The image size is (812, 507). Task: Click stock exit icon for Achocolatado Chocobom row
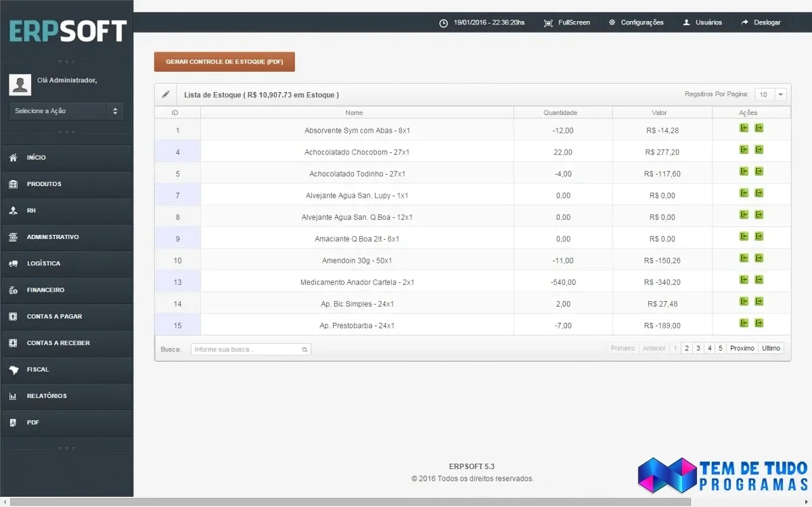[759, 150]
